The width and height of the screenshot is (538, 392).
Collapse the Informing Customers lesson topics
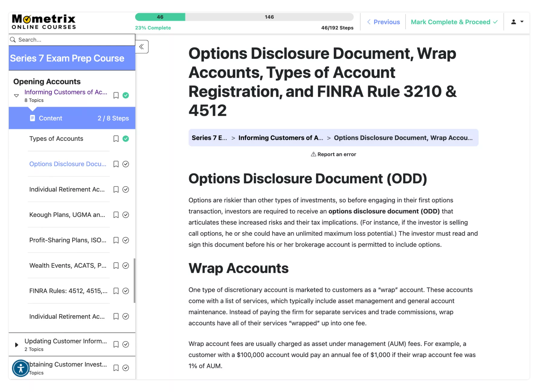pyautogui.click(x=17, y=96)
